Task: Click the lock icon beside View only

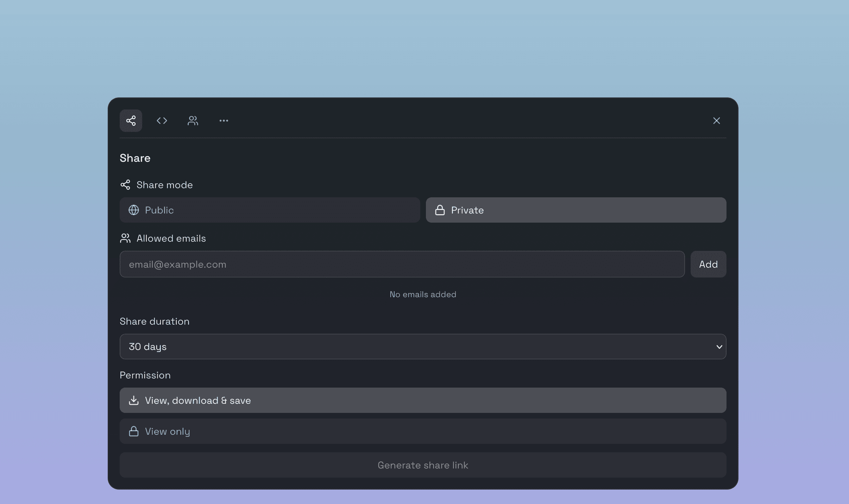Action: (134, 431)
